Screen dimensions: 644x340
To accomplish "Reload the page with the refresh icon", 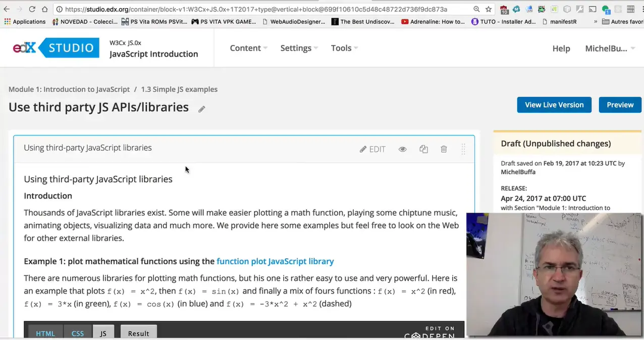I will tap(32, 9).
